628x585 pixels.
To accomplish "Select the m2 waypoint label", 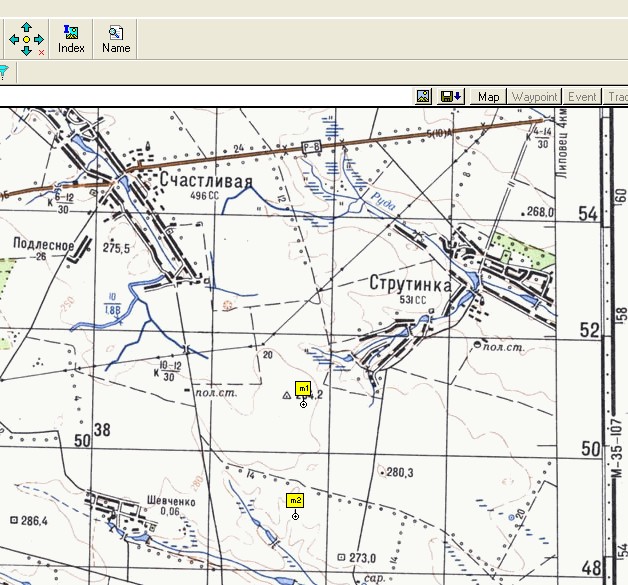I will coord(295,500).
